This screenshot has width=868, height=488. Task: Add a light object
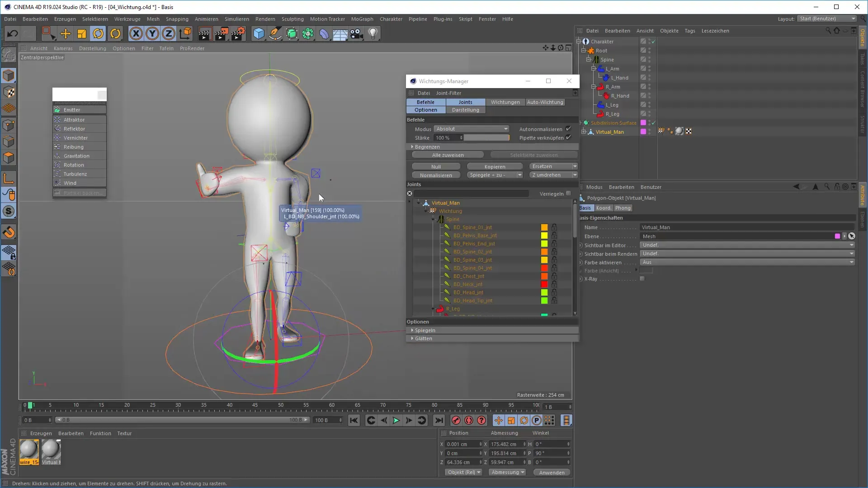tap(373, 33)
